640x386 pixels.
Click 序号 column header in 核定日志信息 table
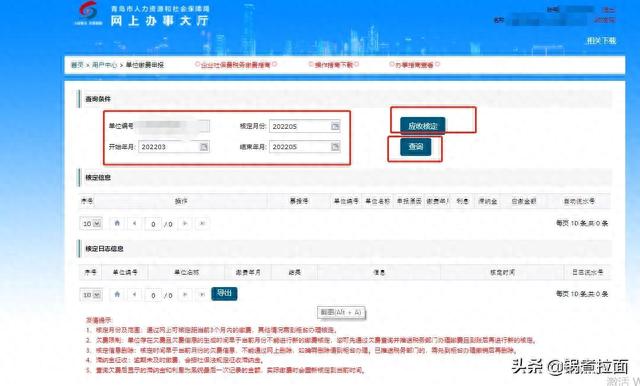90,272
